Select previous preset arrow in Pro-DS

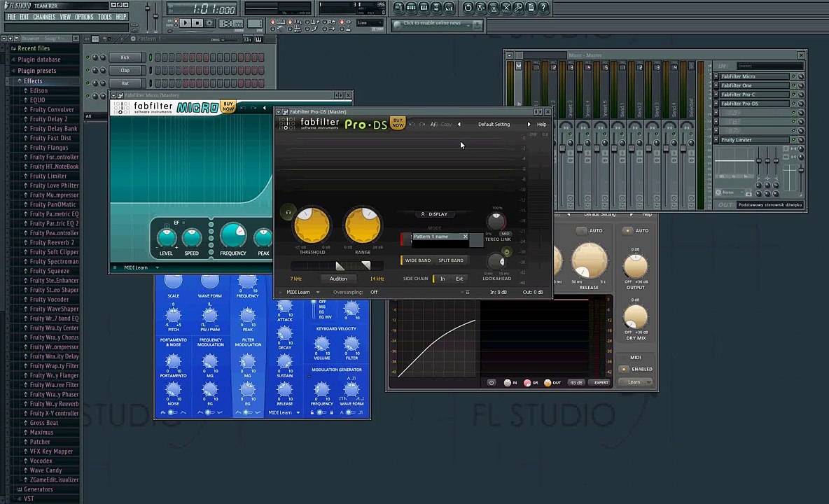tap(459, 125)
